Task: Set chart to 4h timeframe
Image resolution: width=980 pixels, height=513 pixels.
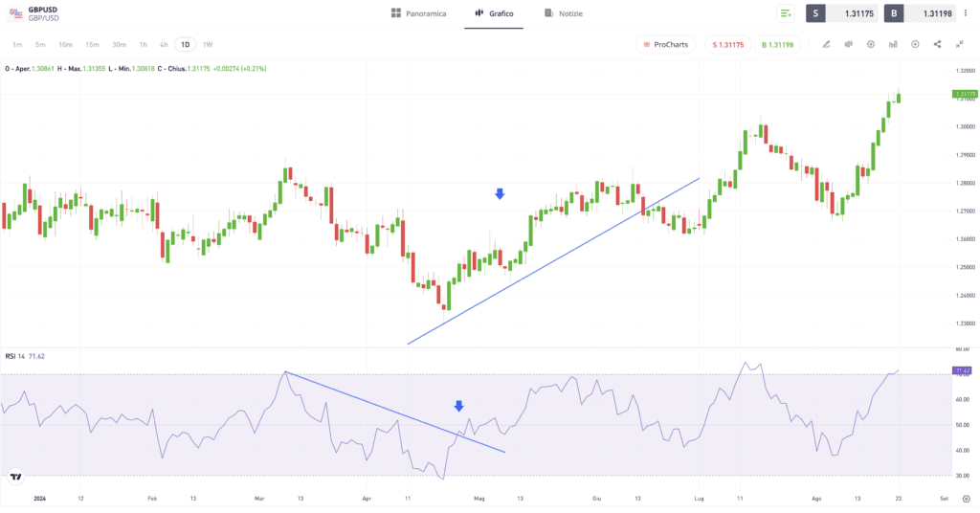Action: [164, 44]
